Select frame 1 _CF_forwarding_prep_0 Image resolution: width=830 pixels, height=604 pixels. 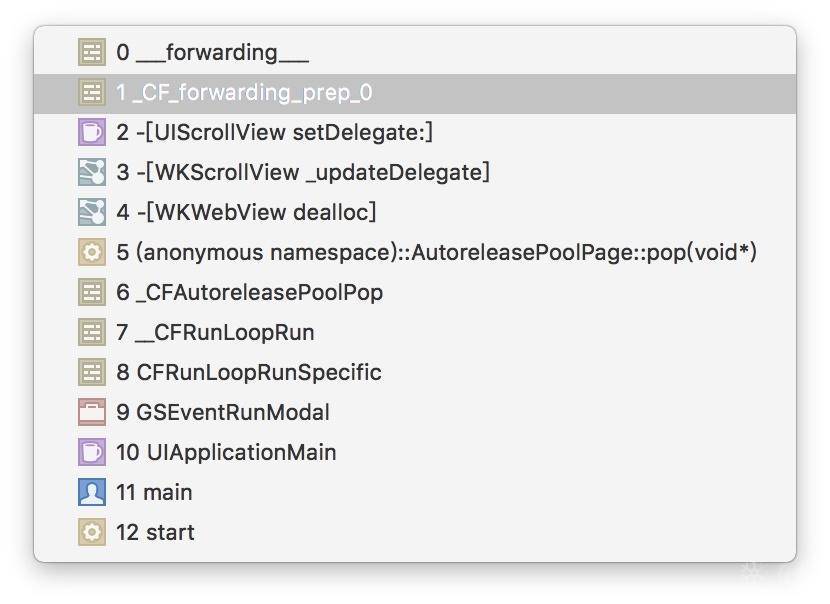[x=244, y=93]
